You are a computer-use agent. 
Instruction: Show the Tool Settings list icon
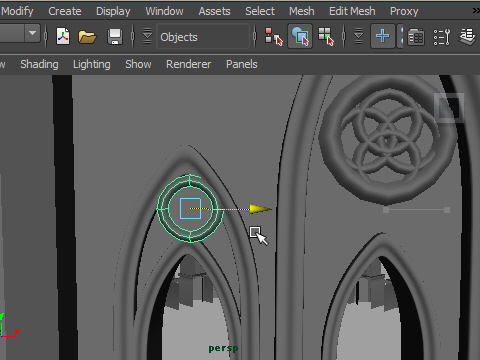point(442,37)
